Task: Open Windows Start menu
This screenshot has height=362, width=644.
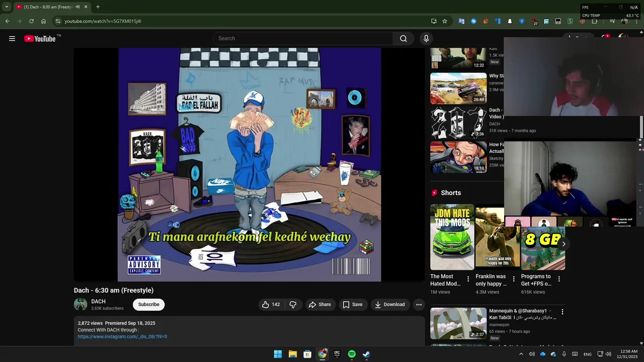Action: pos(278,354)
